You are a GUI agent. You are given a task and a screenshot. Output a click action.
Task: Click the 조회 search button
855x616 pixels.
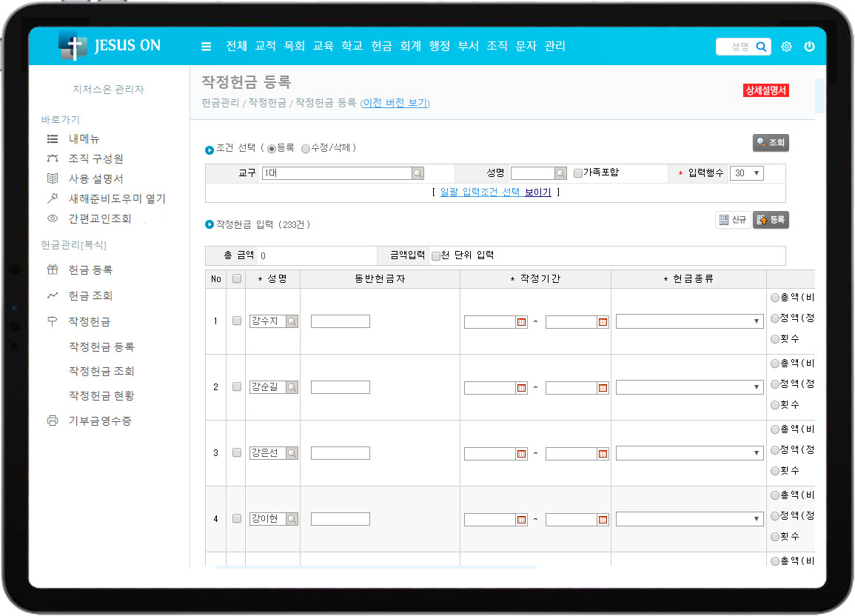pyautogui.click(x=771, y=143)
